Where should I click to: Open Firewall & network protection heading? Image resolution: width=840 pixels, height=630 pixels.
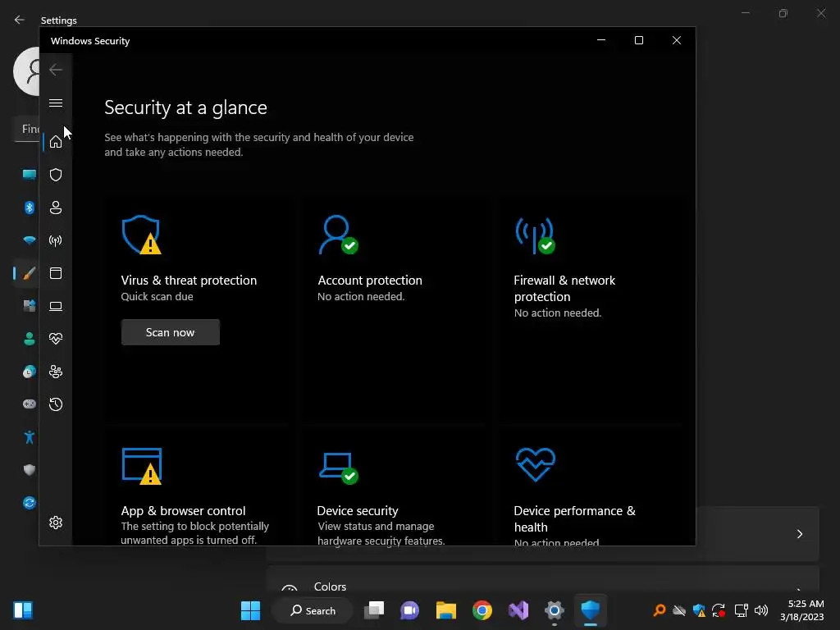click(x=564, y=288)
